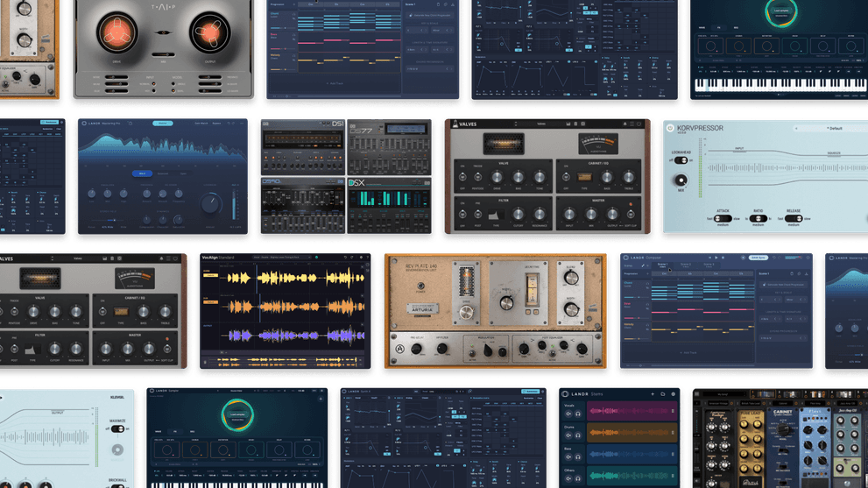Click the previous-preset arrow in Korvpressor preset bar
The height and width of the screenshot is (488, 868).
click(796, 129)
